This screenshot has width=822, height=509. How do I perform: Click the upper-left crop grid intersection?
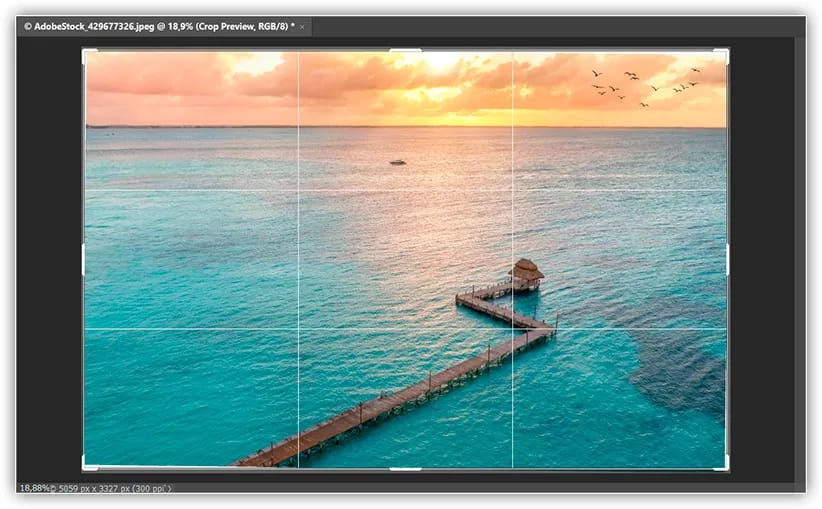point(298,190)
